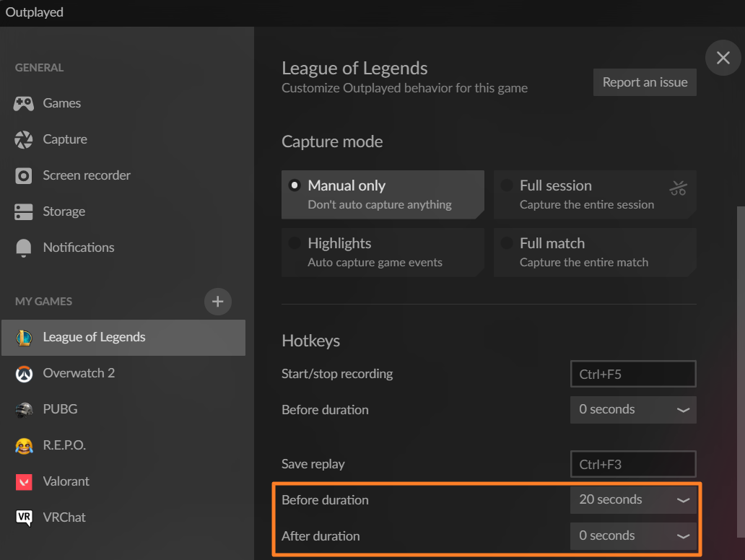Select Full match capture mode
This screenshot has height=560, width=745.
[595, 252]
